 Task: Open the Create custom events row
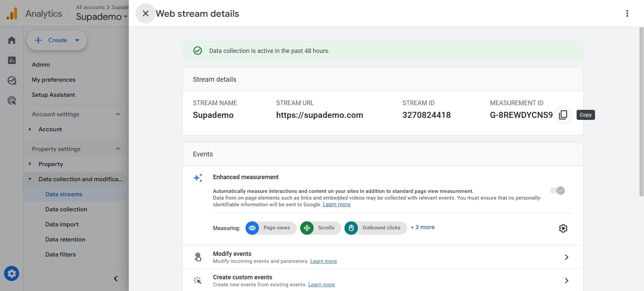(x=382, y=280)
